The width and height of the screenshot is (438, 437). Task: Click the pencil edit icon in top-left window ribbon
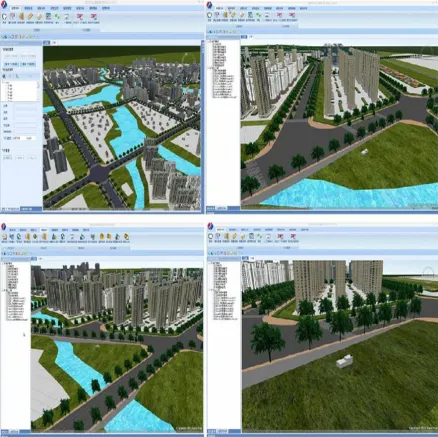click(x=30, y=16)
